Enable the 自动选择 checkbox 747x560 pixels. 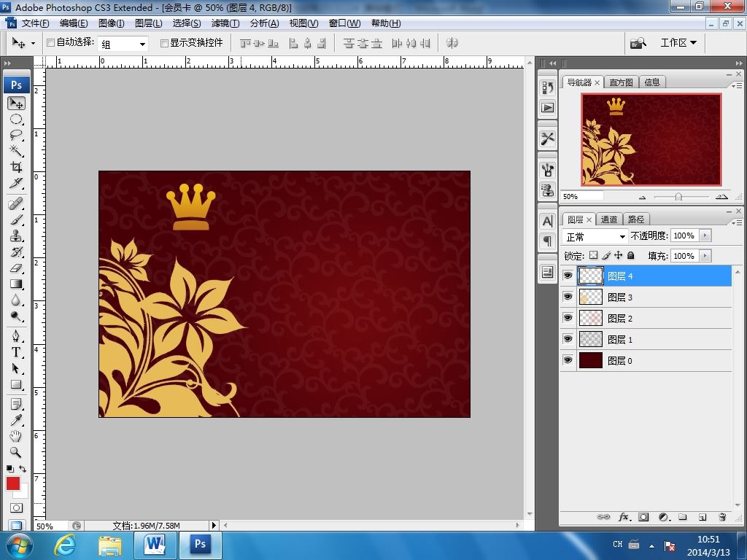coord(50,43)
